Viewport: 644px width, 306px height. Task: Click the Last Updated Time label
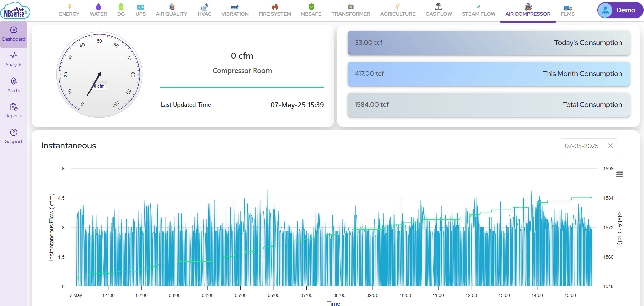[186, 105]
